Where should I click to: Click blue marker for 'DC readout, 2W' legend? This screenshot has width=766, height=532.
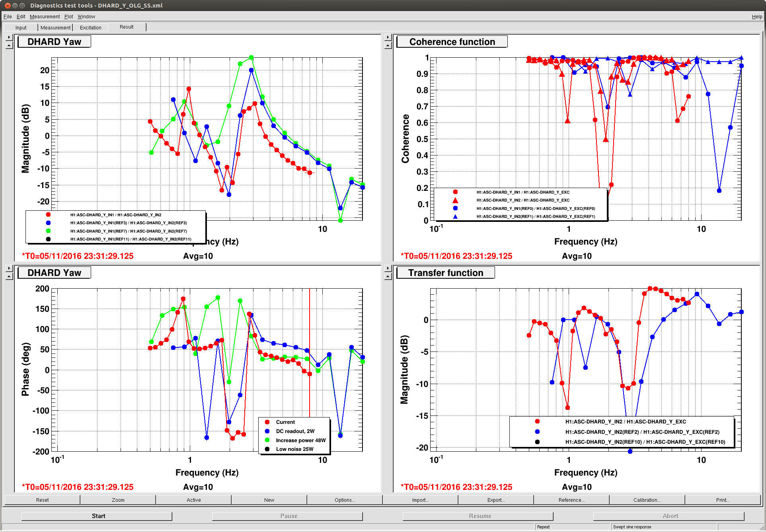(x=267, y=431)
